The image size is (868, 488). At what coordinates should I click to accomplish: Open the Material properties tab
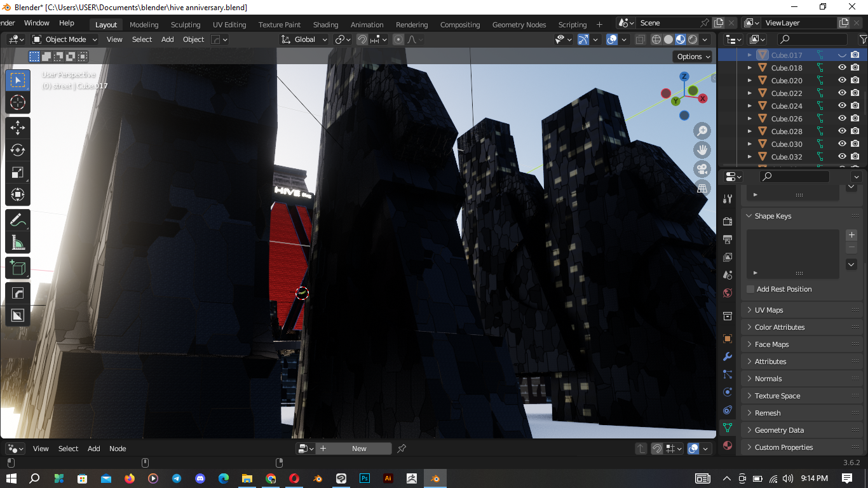(728, 445)
